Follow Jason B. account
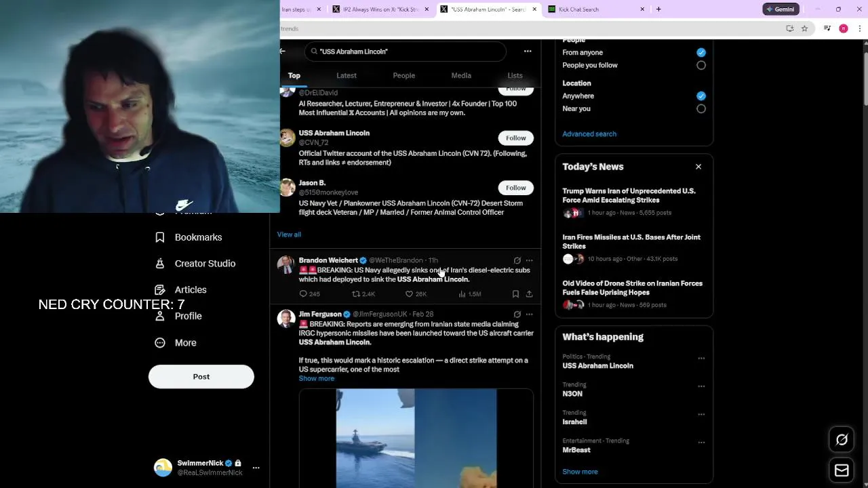This screenshot has height=488, width=868. [515, 188]
